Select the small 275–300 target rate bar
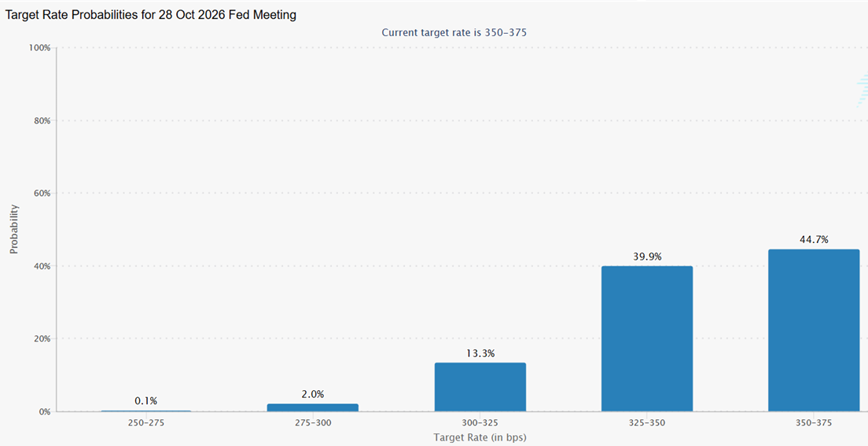 coord(313,407)
